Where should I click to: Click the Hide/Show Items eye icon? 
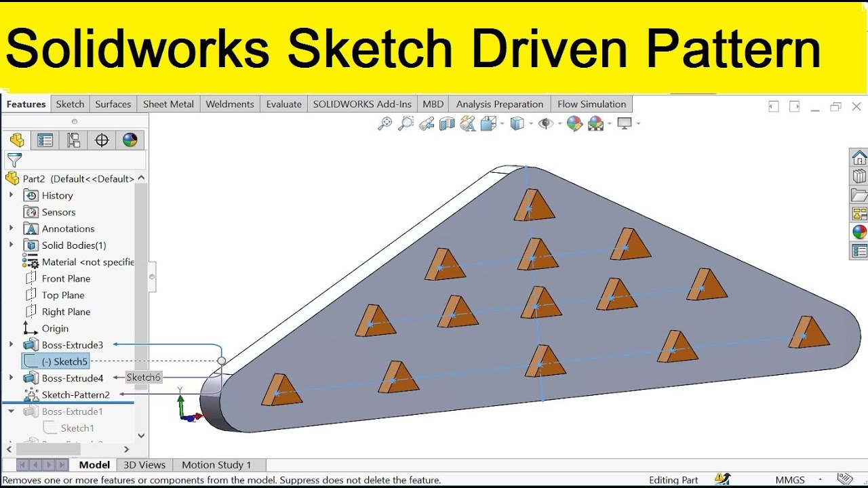coord(545,123)
